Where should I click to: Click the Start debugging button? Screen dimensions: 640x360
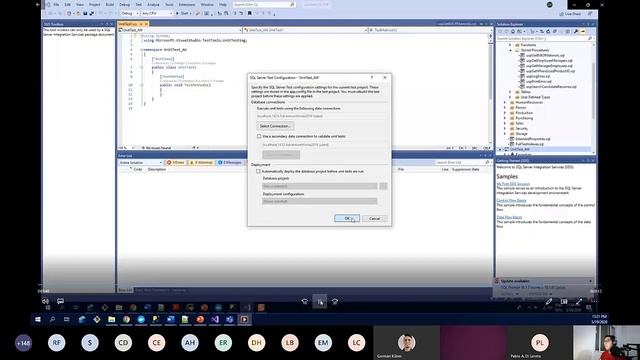(x=183, y=13)
